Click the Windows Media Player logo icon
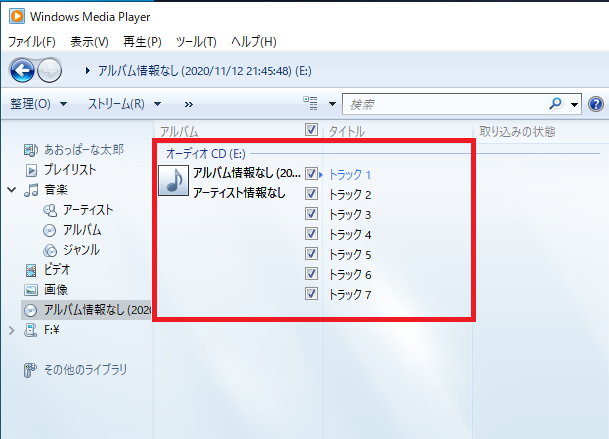The height and width of the screenshot is (439, 609). (x=17, y=16)
